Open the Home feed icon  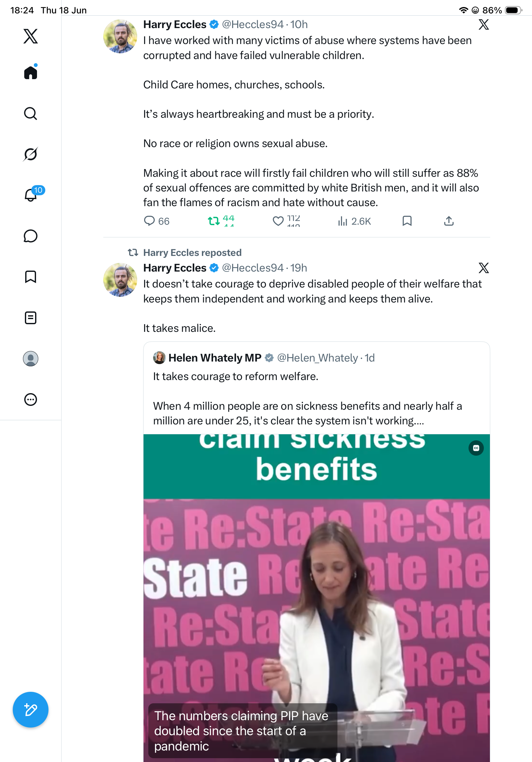click(31, 72)
